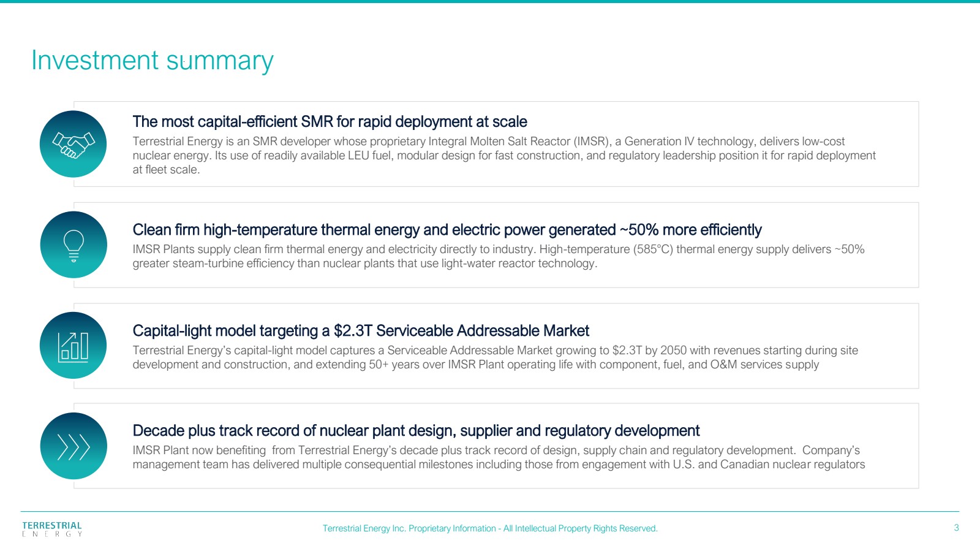Click paragraph starting 'Terrestrial Energy's capital-light model captures'
Image resolution: width=980 pixels, height=551 pixels.
[496, 357]
